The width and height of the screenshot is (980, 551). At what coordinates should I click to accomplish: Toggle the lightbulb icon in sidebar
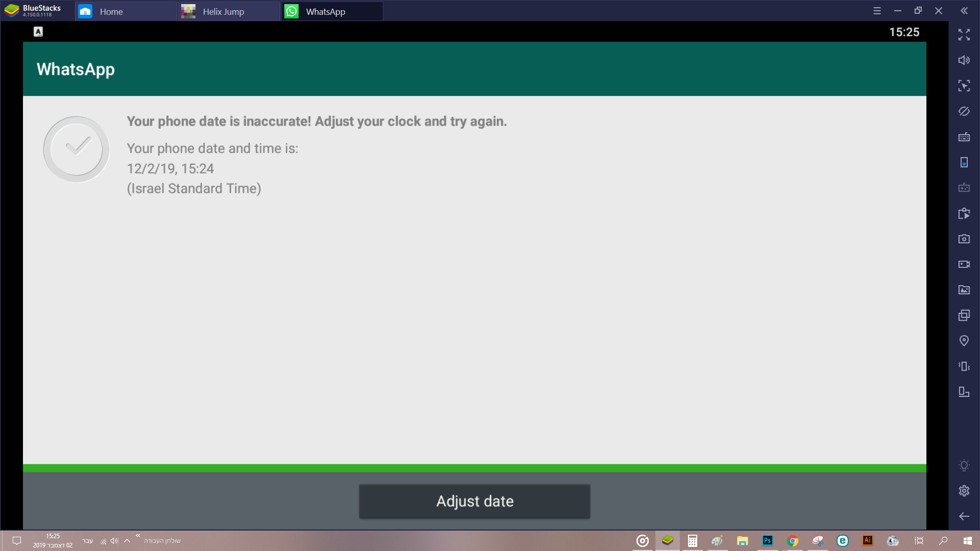coord(964,465)
